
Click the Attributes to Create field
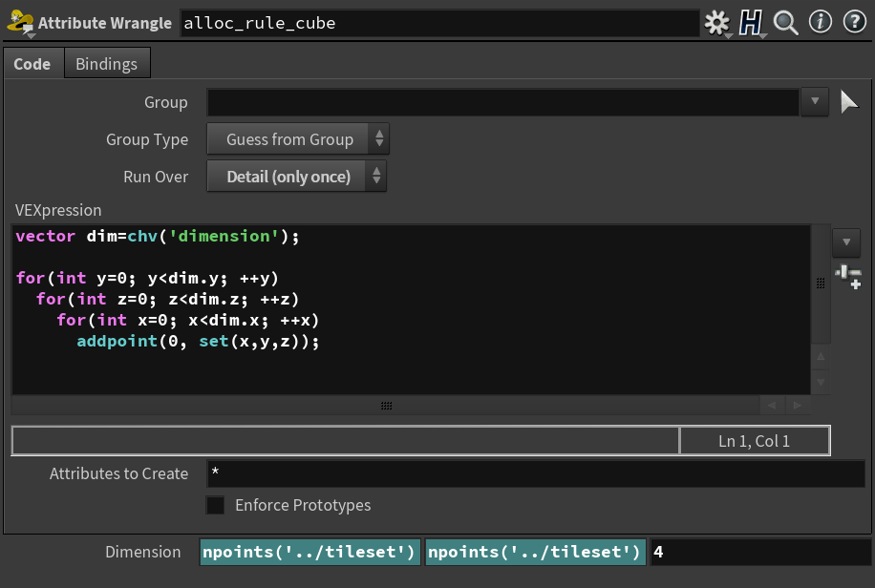coord(535,473)
